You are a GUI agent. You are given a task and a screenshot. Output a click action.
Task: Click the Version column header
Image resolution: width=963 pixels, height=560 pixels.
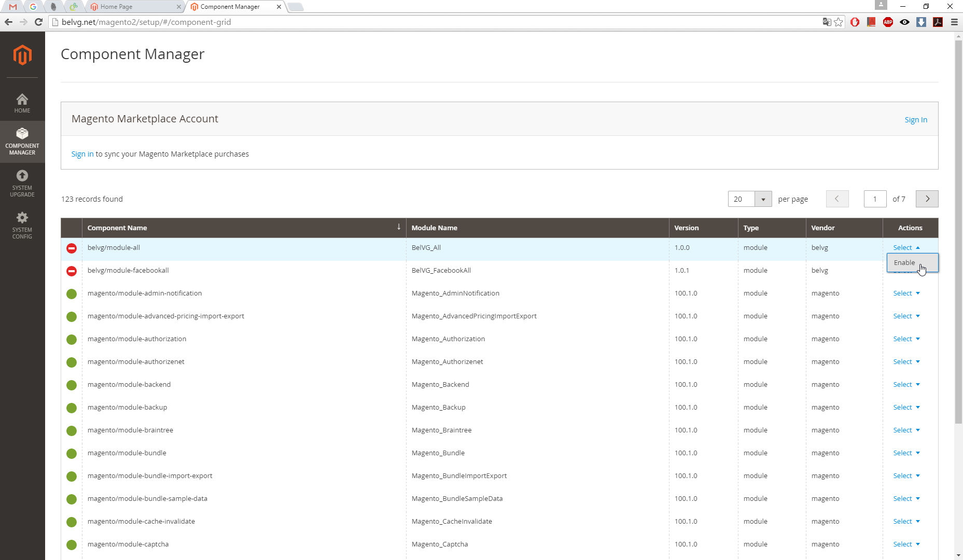(703, 228)
